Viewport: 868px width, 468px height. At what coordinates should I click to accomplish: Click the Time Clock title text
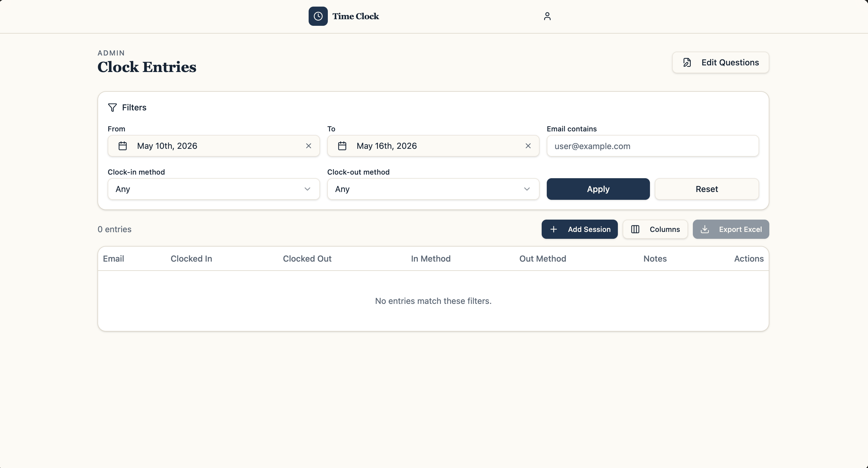(355, 16)
